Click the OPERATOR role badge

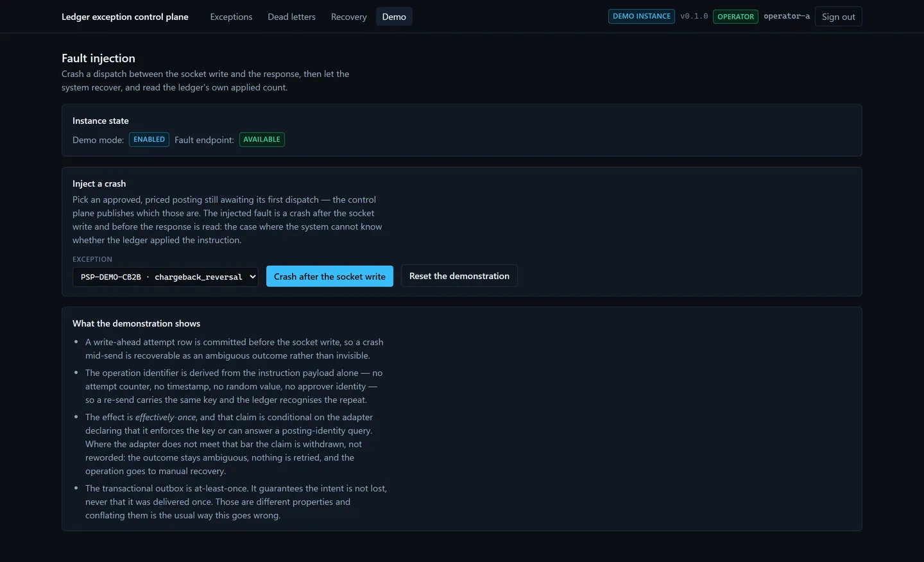(735, 17)
